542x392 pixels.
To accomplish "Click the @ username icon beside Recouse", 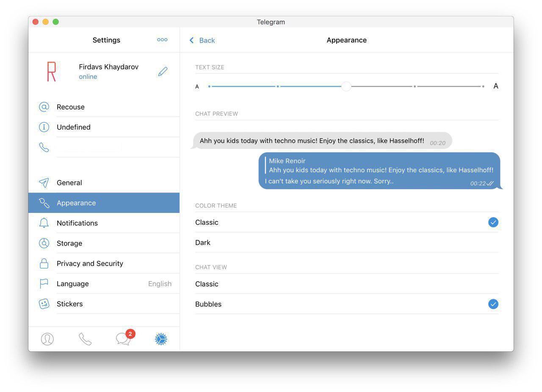I will (44, 107).
